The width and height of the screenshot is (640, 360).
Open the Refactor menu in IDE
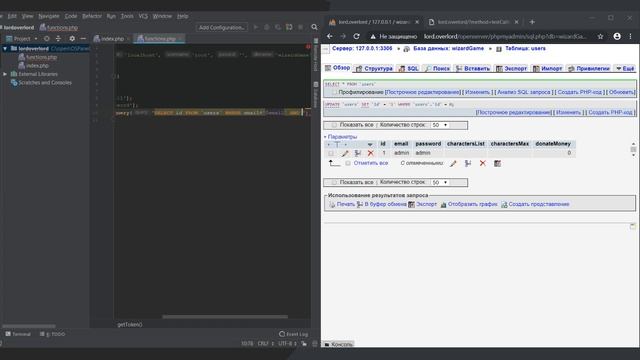click(x=92, y=16)
